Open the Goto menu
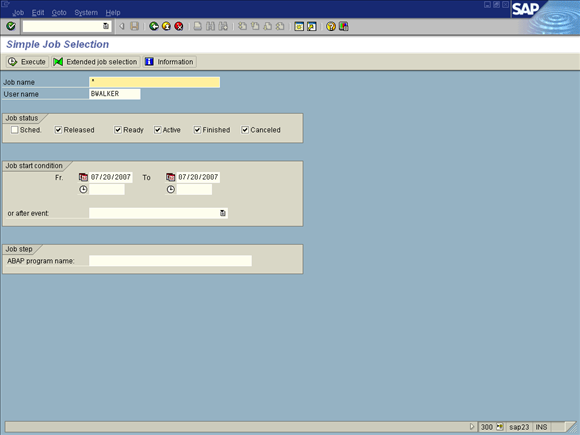The image size is (580, 435). click(x=59, y=13)
